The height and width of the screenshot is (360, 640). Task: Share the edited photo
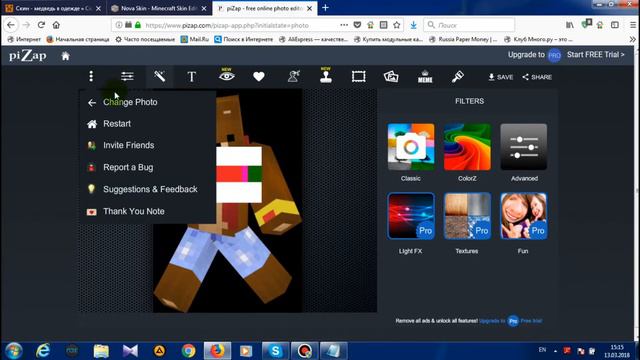pos(537,77)
